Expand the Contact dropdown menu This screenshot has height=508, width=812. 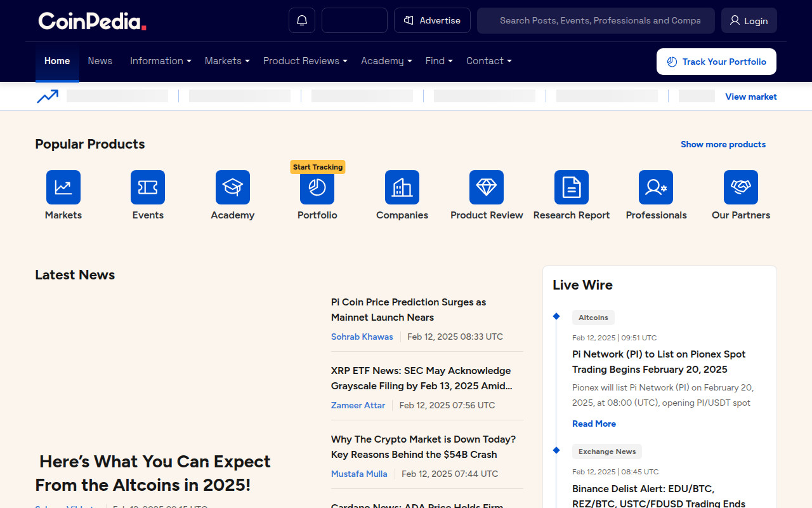tap(488, 61)
